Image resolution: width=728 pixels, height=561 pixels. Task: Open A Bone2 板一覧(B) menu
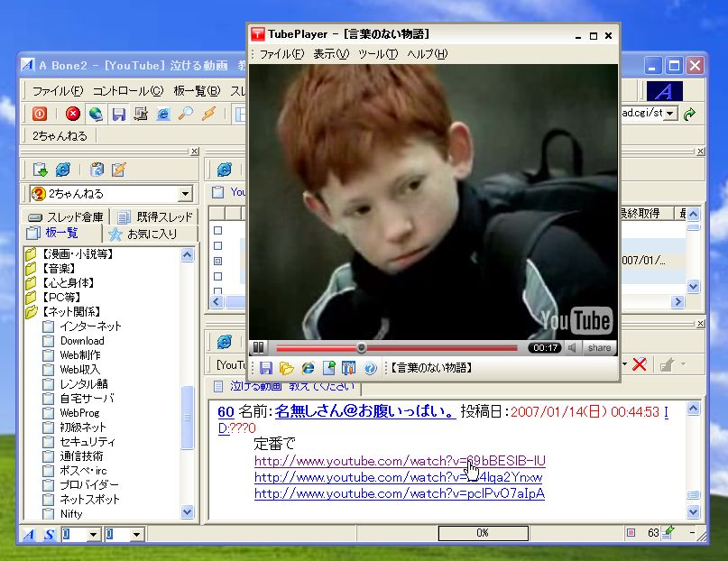[x=197, y=91]
